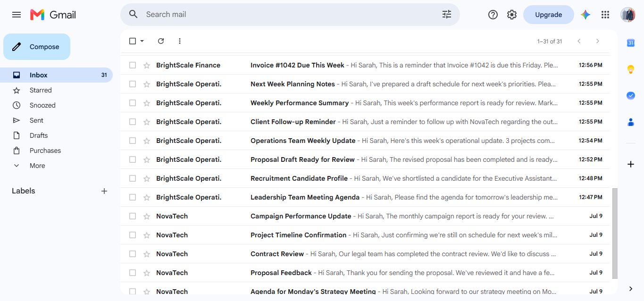Open the Starred folder
644x301 pixels.
coord(56,90)
